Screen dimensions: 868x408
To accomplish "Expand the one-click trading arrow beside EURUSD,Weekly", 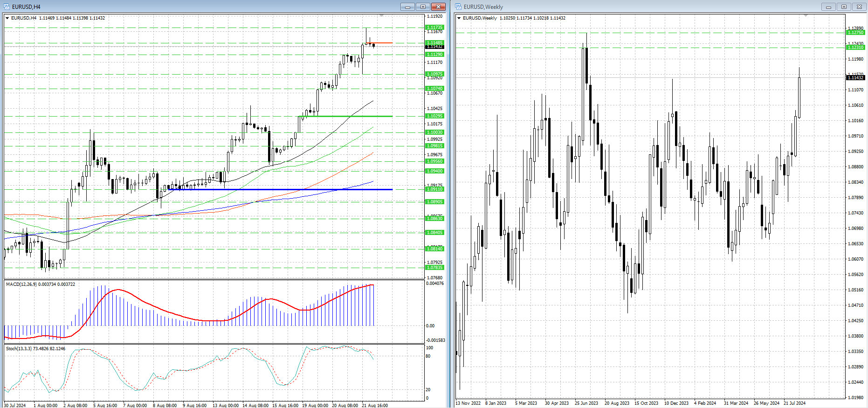I will 459,18.
